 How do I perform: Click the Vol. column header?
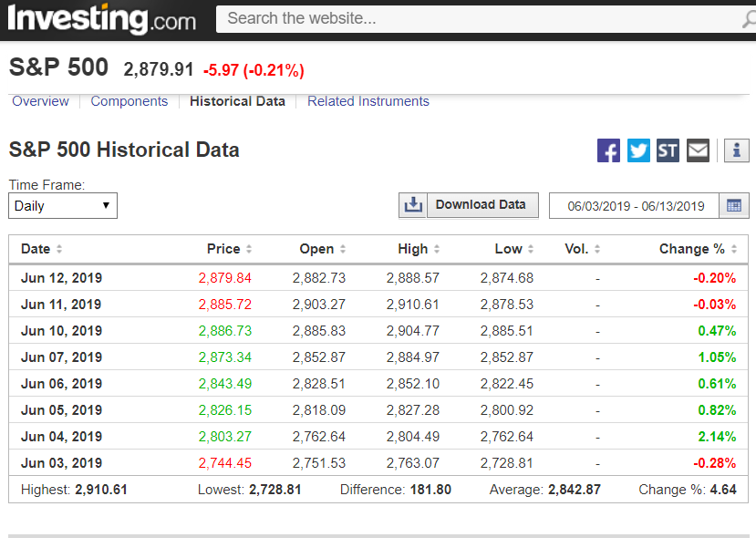pyautogui.click(x=576, y=249)
